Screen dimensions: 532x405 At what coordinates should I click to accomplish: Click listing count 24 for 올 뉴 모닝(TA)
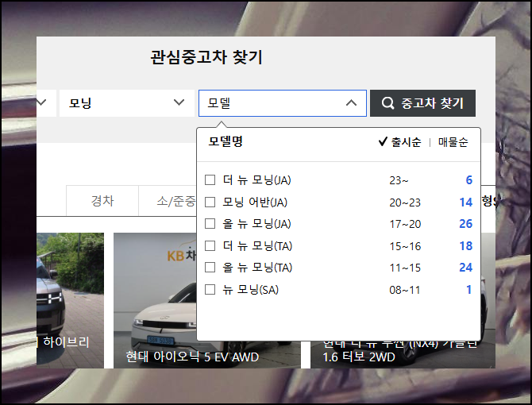[x=466, y=268]
